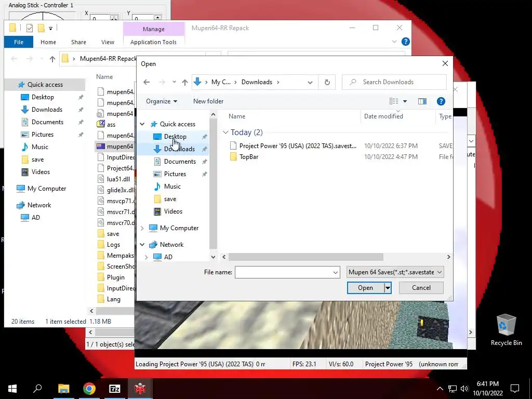Open the split arrow beside Open button
532x399 pixels.
pyautogui.click(x=388, y=288)
